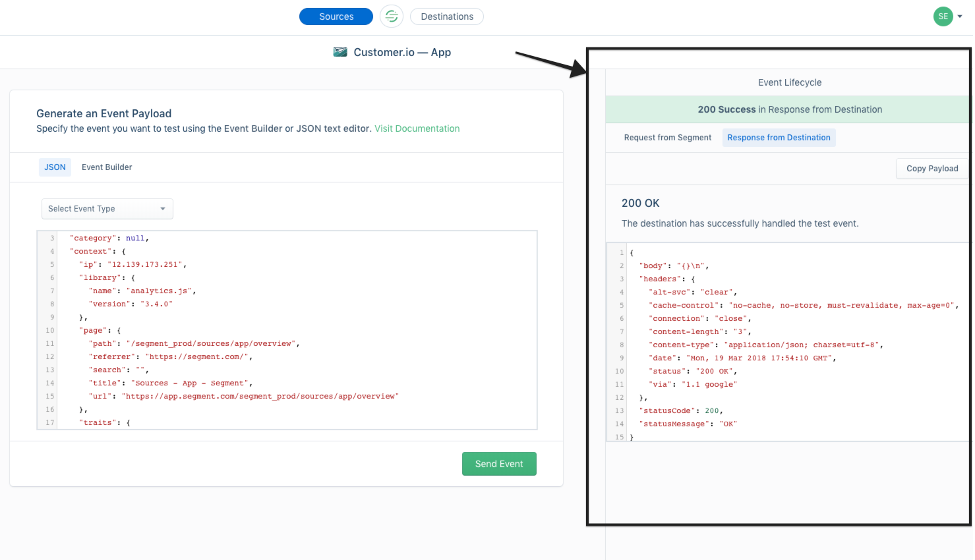
Task: Select the "ip": "12.139.173.251" line
Action: coord(133,264)
